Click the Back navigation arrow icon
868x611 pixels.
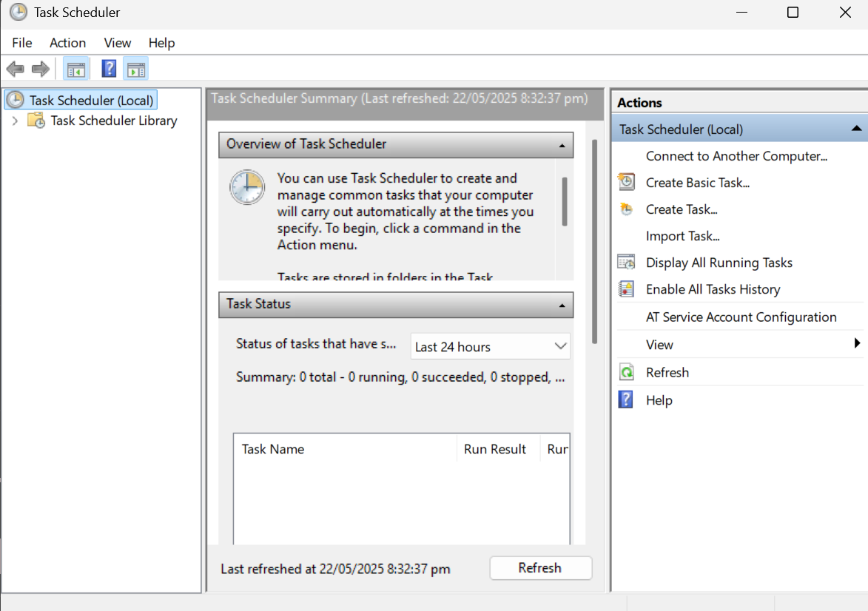tap(15, 68)
